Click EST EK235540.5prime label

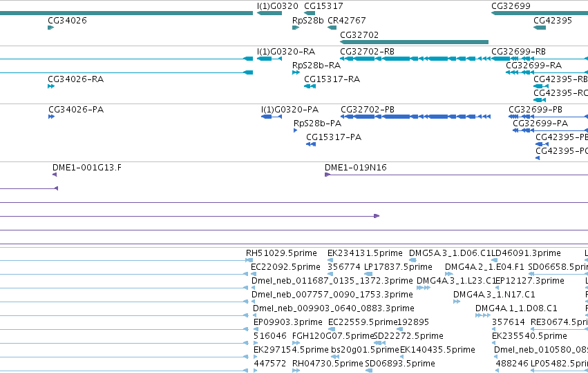pyautogui.click(x=529, y=337)
